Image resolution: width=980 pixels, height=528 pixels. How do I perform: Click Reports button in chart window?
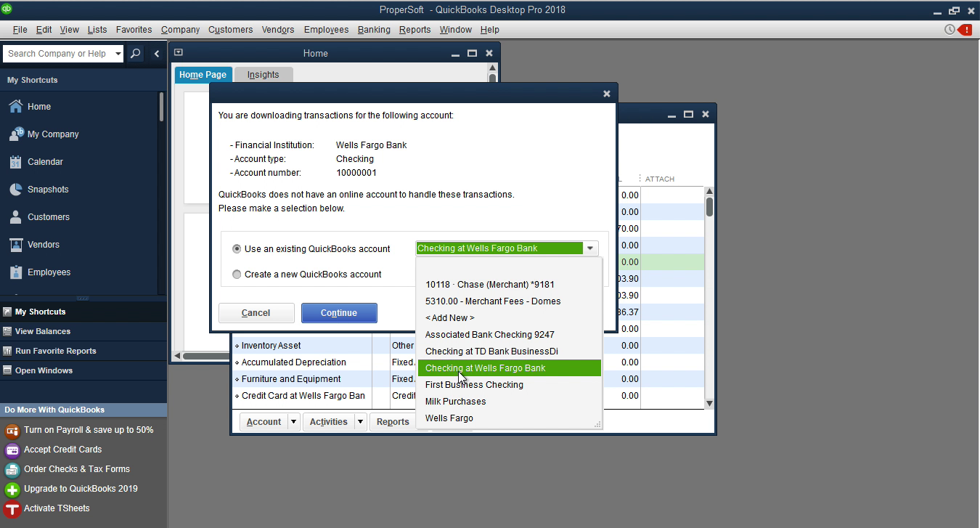(x=393, y=422)
